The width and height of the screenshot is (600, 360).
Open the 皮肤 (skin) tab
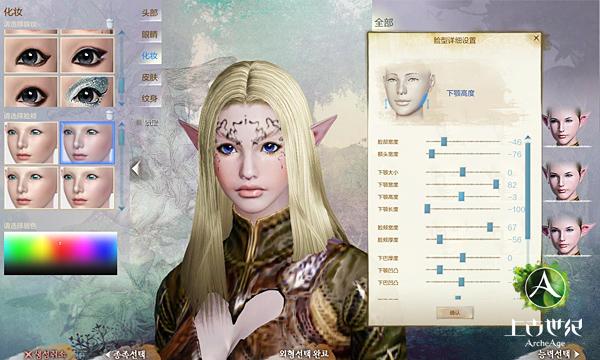coord(150,77)
